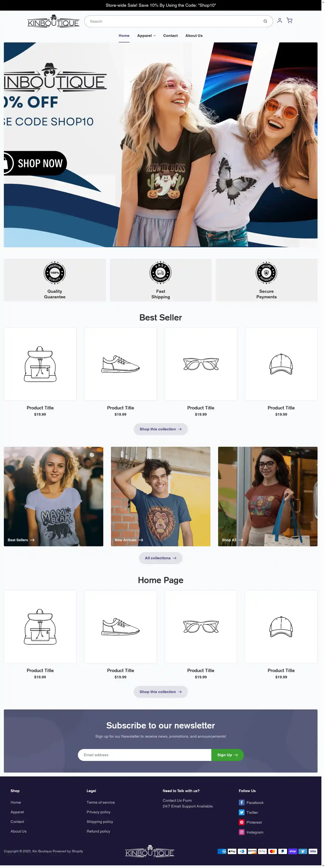Open the New Arrivals collection image
This screenshot has height=868, width=325.
pos(161,496)
